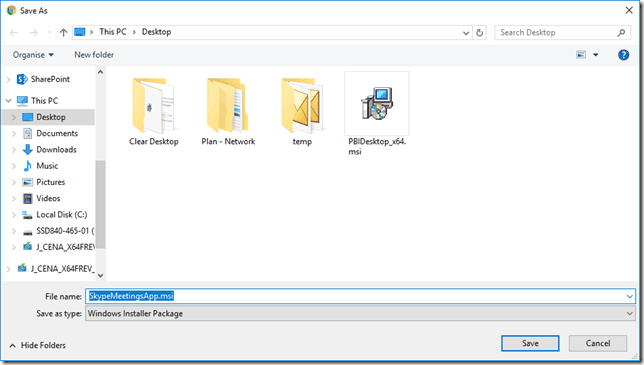
Task: Click Cancel button
Action: click(x=598, y=343)
